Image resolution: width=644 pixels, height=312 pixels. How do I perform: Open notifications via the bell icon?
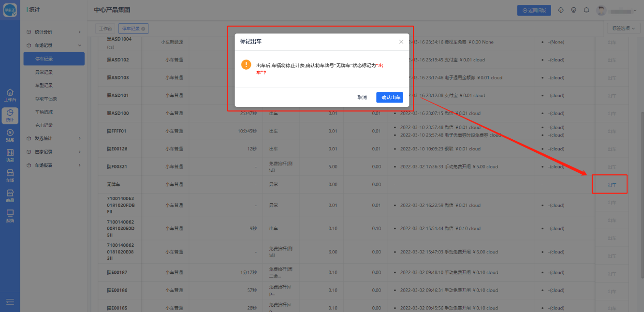586,10
